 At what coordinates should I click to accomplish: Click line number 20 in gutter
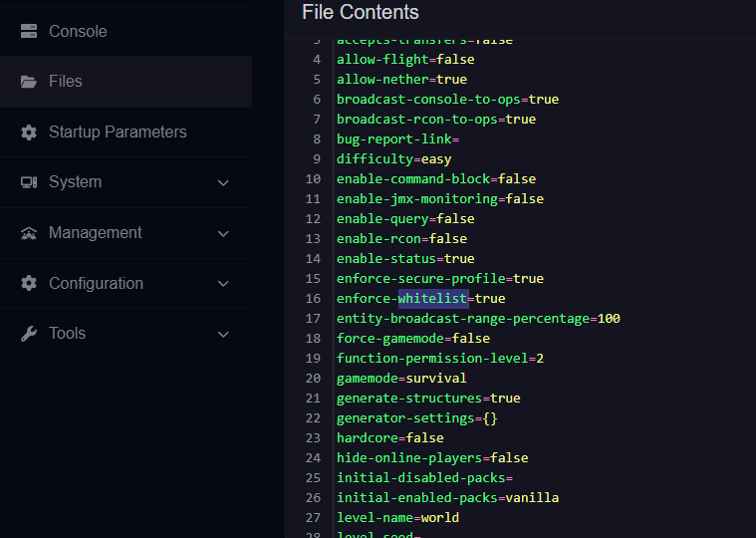(x=313, y=378)
